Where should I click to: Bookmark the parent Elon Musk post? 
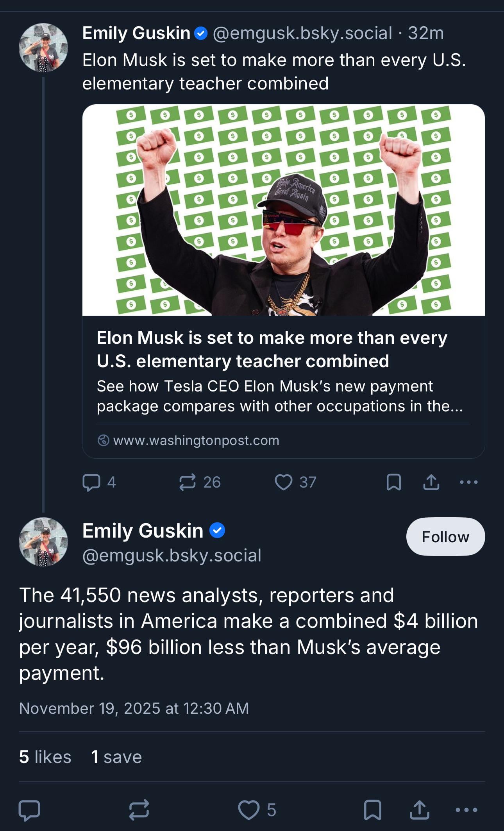coord(393,482)
